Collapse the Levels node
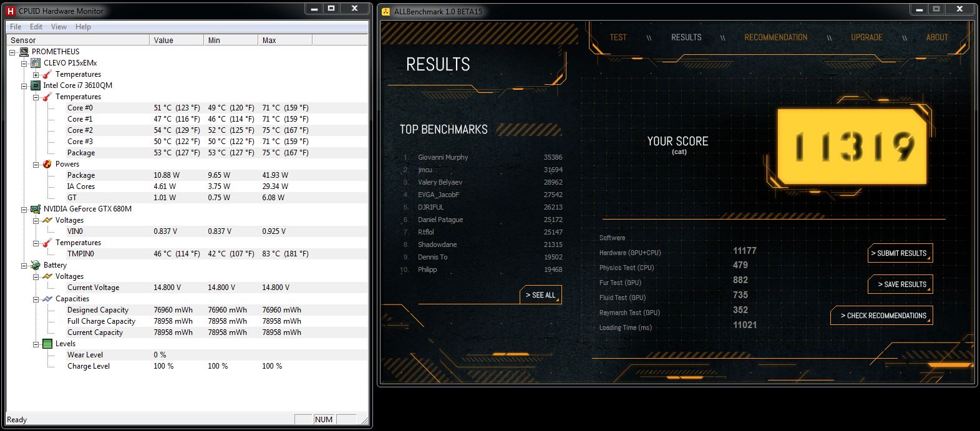This screenshot has width=980, height=431. 36,344
